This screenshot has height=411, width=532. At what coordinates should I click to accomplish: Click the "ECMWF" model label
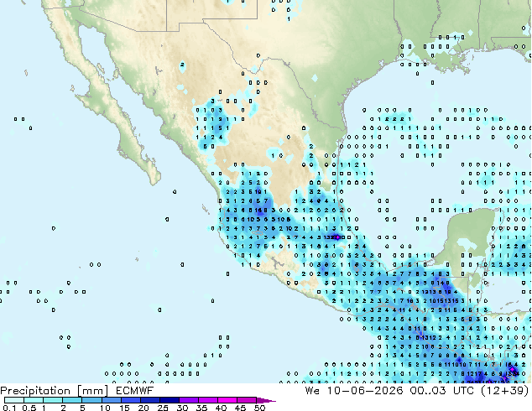coord(134,391)
